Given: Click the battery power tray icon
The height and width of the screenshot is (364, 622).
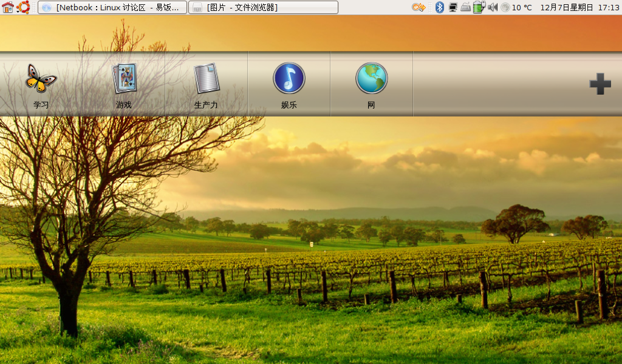Looking at the screenshot, I should coord(479,7).
